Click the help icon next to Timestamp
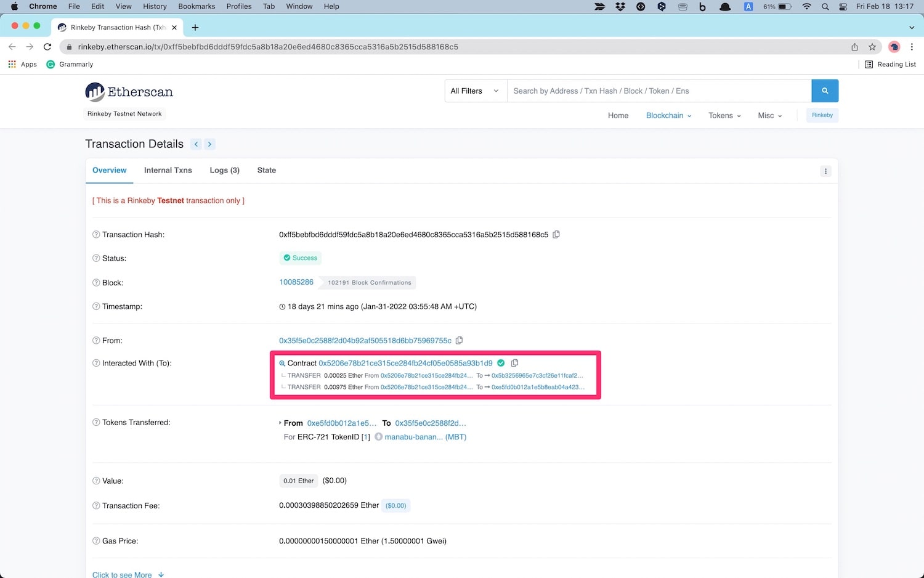Image resolution: width=924 pixels, height=578 pixels. [x=96, y=306]
